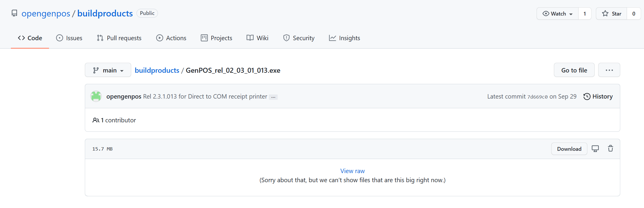
Task: Open commit 7d669c0
Action: [537, 97]
